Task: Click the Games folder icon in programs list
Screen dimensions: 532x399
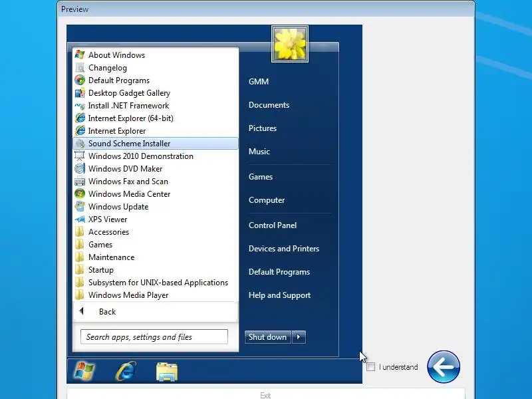Action: coord(80,244)
